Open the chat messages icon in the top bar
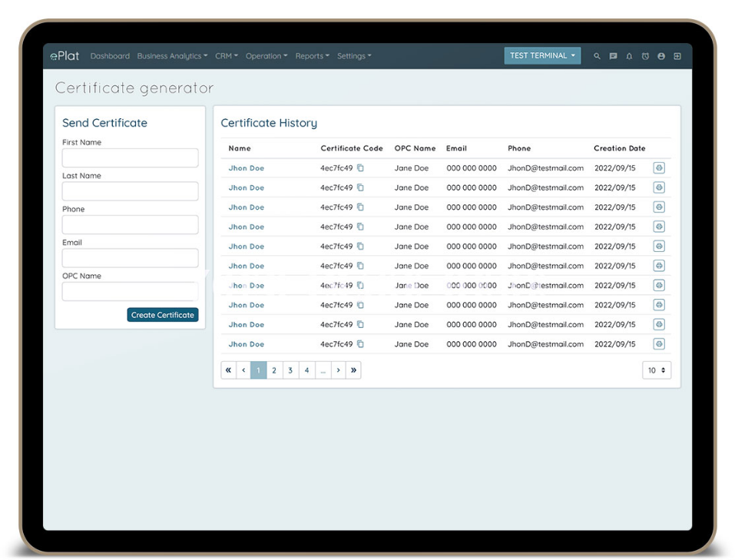 (x=613, y=56)
